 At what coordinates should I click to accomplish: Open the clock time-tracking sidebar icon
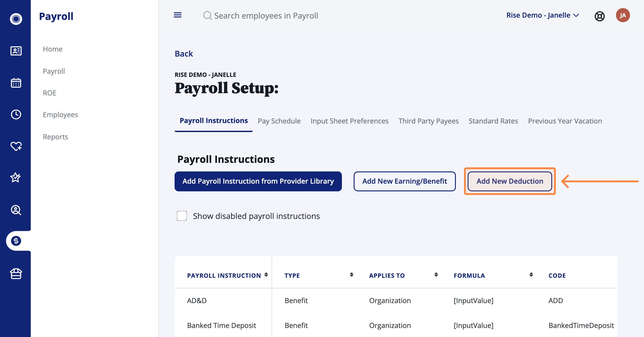[x=16, y=114]
